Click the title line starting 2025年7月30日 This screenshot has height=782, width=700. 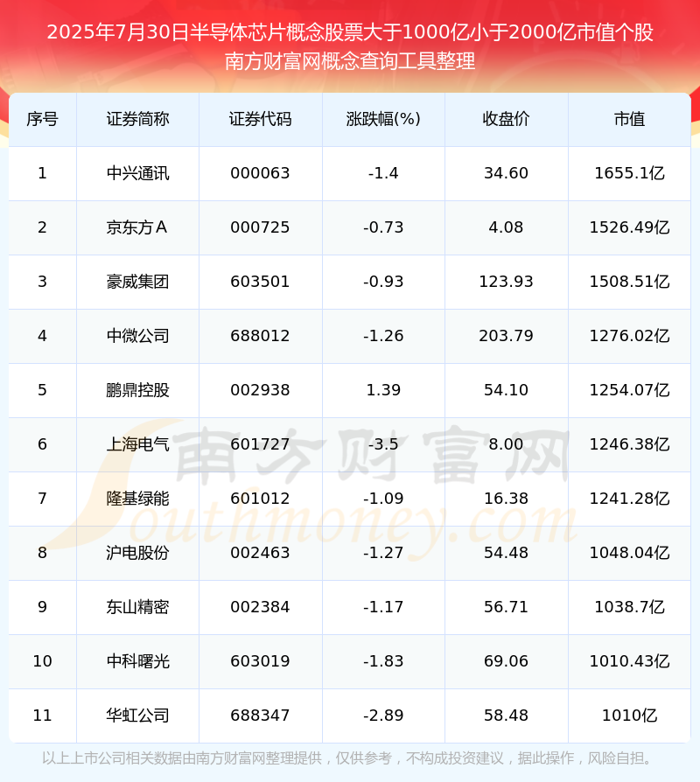click(x=350, y=32)
